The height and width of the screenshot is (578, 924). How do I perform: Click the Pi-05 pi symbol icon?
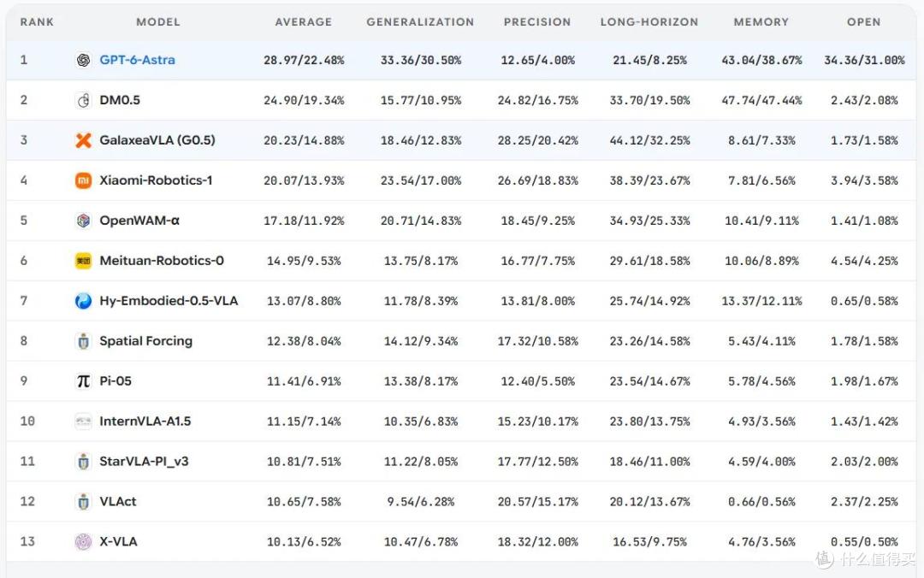pos(83,381)
